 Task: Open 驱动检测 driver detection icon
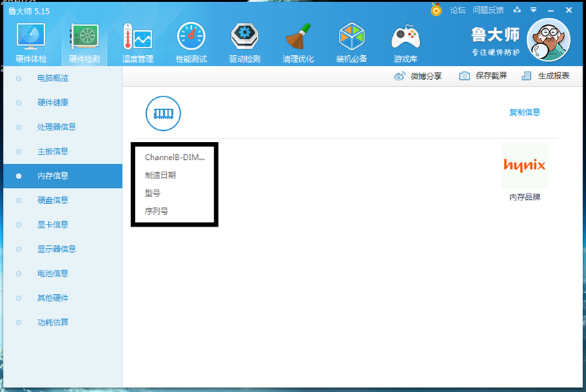(x=245, y=43)
